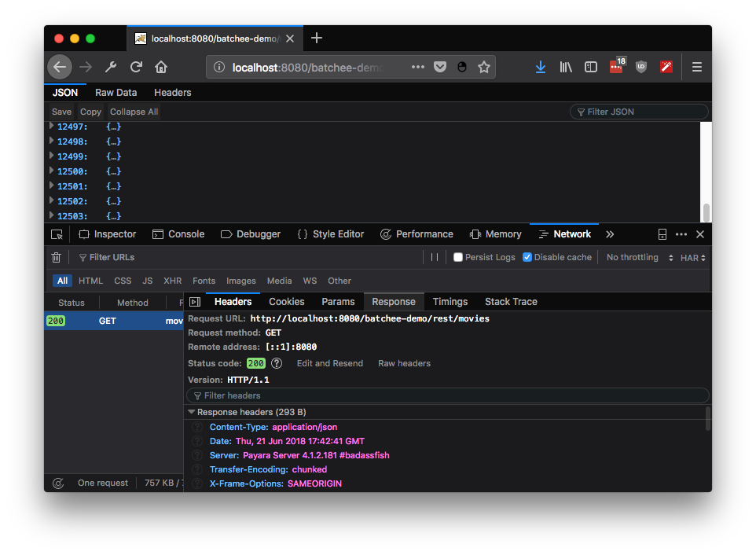Uncheck the Disable cache checkbox
The height and width of the screenshot is (555, 756).
[527, 258]
